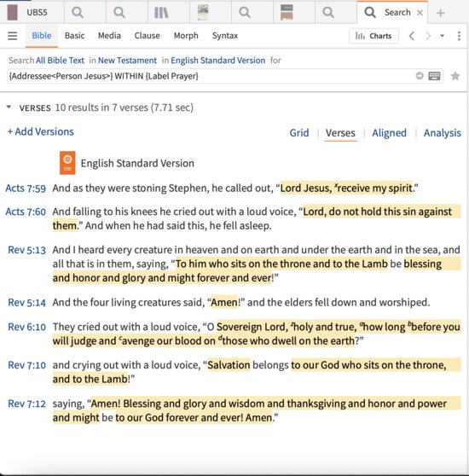Image resolution: width=469 pixels, height=476 pixels.
Task: Change the All Bible Text search field
Action: (60, 61)
